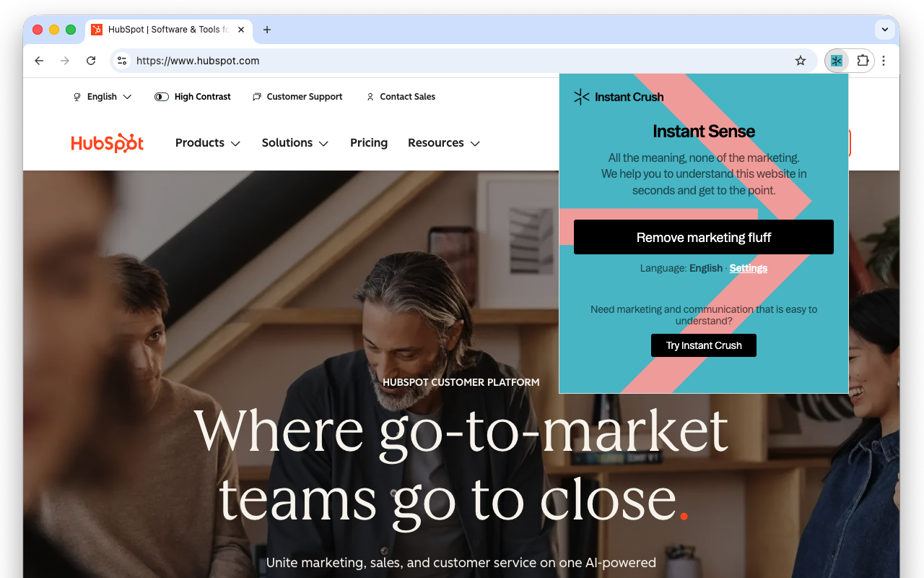Open the Pricing page
Image resolution: width=924 pixels, height=578 pixels.
click(369, 143)
